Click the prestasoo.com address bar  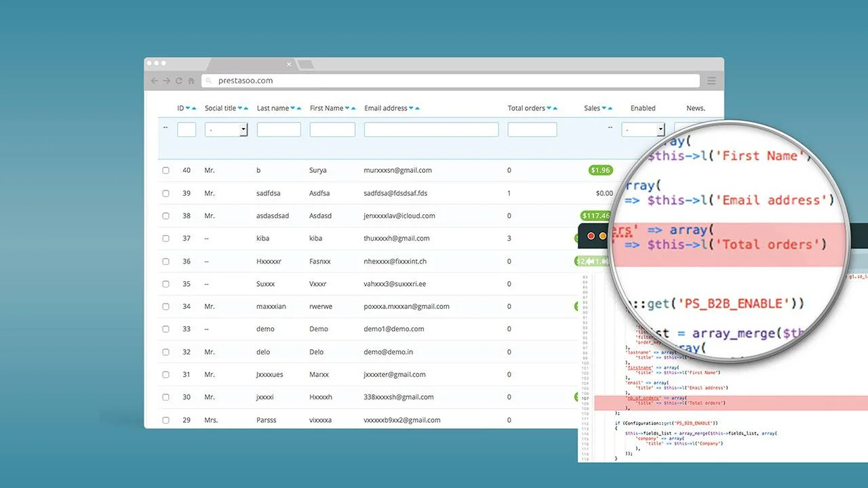point(450,81)
